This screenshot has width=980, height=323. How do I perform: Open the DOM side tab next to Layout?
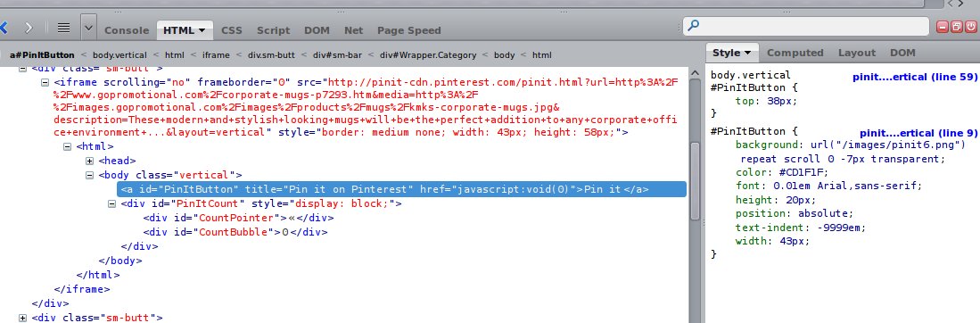(x=902, y=54)
